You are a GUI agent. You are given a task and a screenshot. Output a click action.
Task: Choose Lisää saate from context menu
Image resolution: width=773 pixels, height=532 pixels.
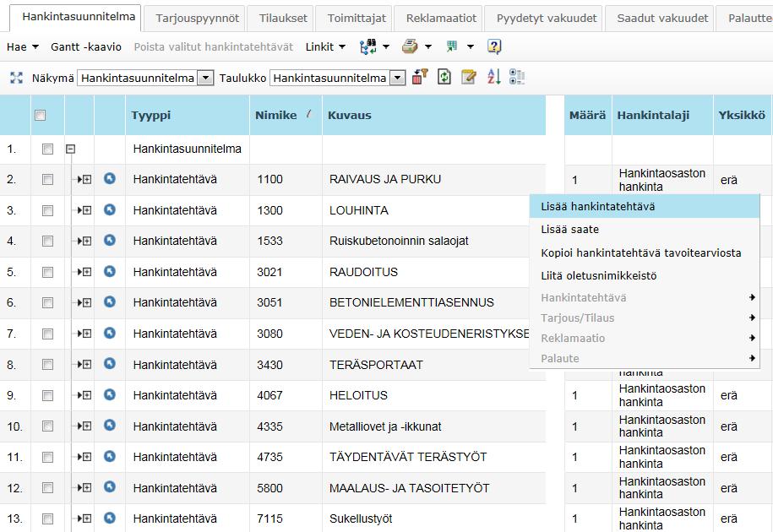tap(645, 230)
